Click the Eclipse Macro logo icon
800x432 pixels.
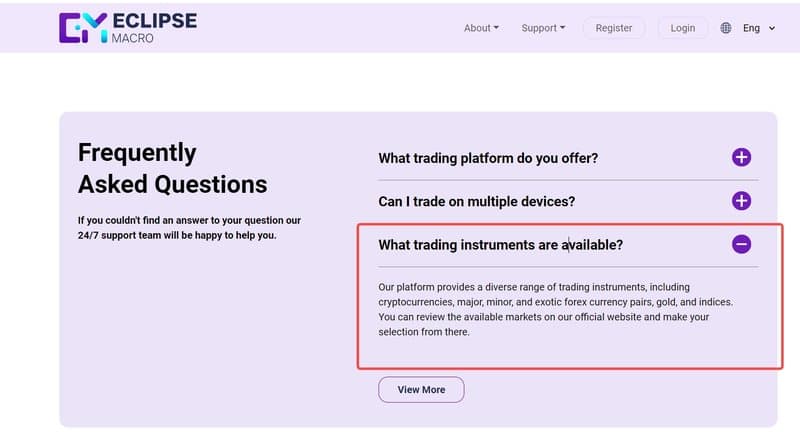[x=83, y=28]
